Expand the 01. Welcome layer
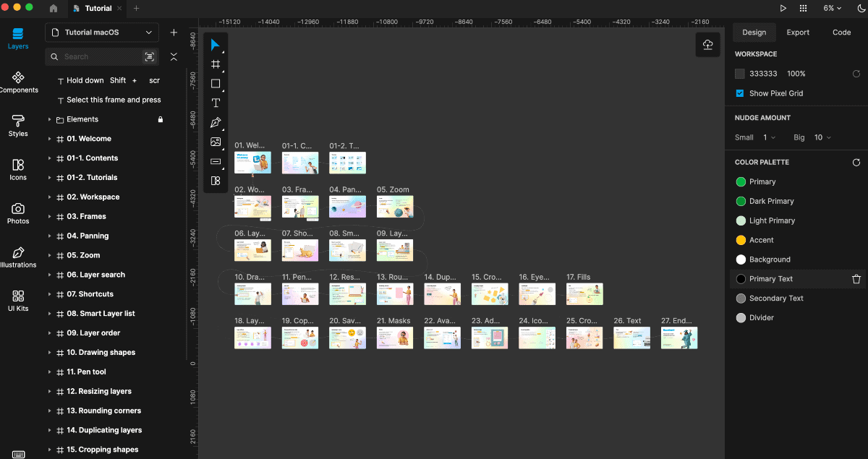Image resolution: width=868 pixels, height=459 pixels. coord(49,139)
